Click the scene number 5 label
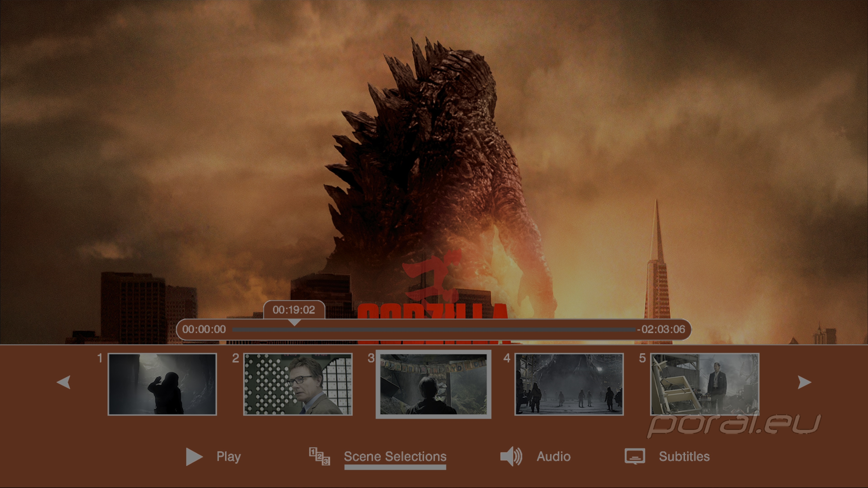 click(x=643, y=358)
